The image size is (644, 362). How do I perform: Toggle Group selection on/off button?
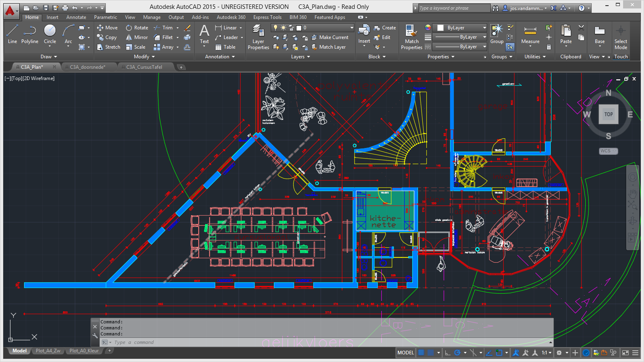[x=510, y=47]
